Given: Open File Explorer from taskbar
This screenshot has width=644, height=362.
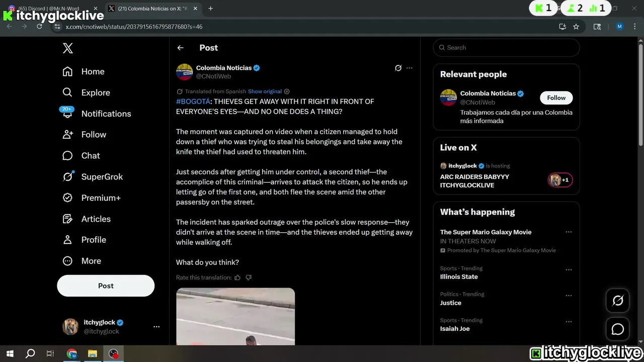Looking at the screenshot, I should [x=93, y=353].
